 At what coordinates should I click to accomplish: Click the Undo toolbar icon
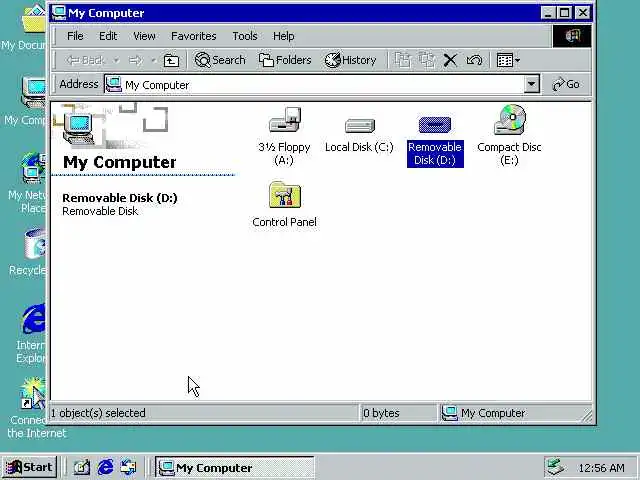tap(474, 60)
